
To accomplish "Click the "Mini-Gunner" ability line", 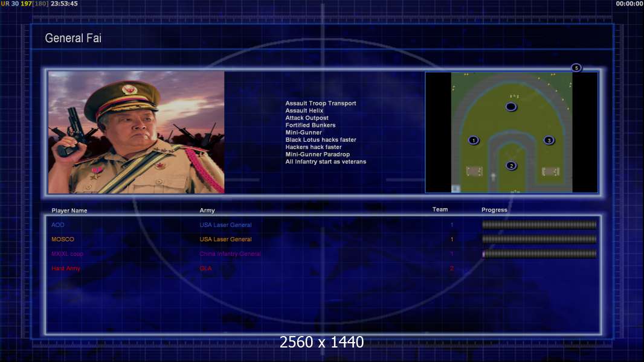I will (x=303, y=132).
